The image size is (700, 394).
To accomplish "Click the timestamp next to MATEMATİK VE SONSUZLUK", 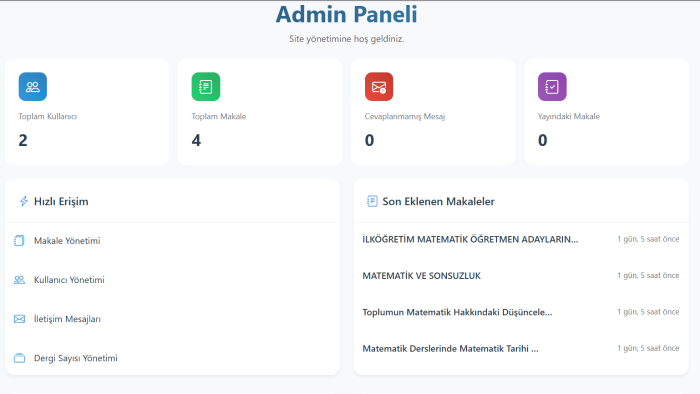I will (x=648, y=276).
